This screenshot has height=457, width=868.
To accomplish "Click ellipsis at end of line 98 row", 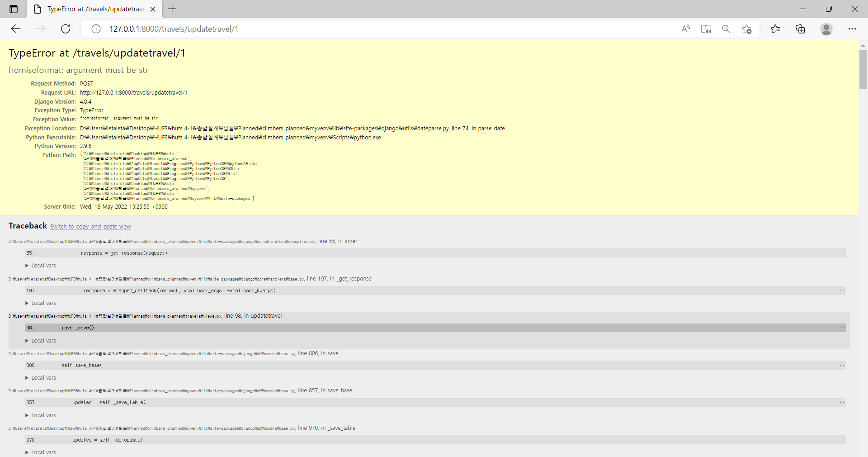I will (842, 328).
